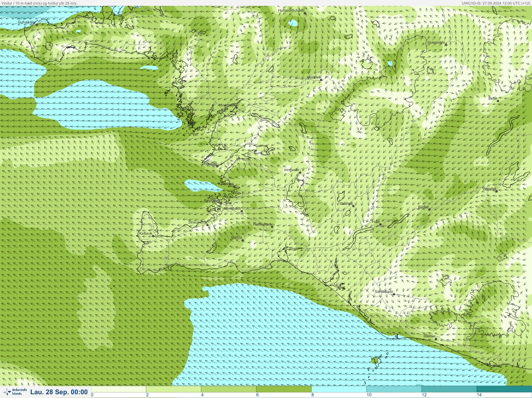Viewport: 532px width, 398px height.
Task: Click the Skálholt station label
Action: tap(346, 204)
